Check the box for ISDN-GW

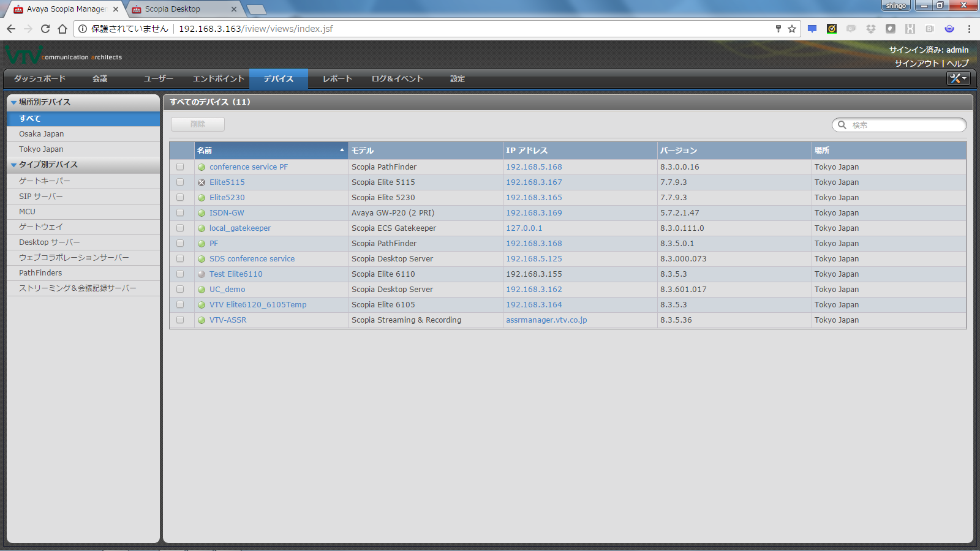[x=180, y=212]
